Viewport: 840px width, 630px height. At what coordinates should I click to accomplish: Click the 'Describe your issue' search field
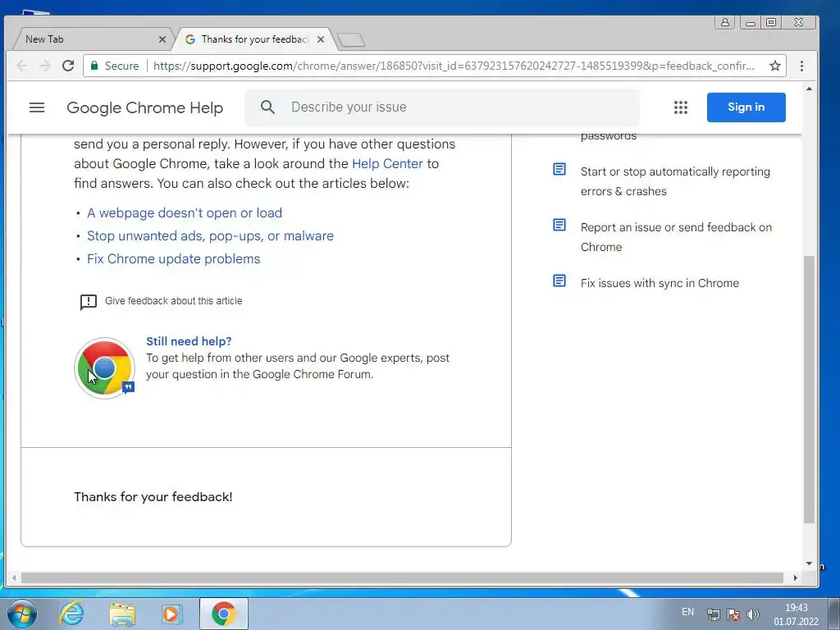click(442, 107)
